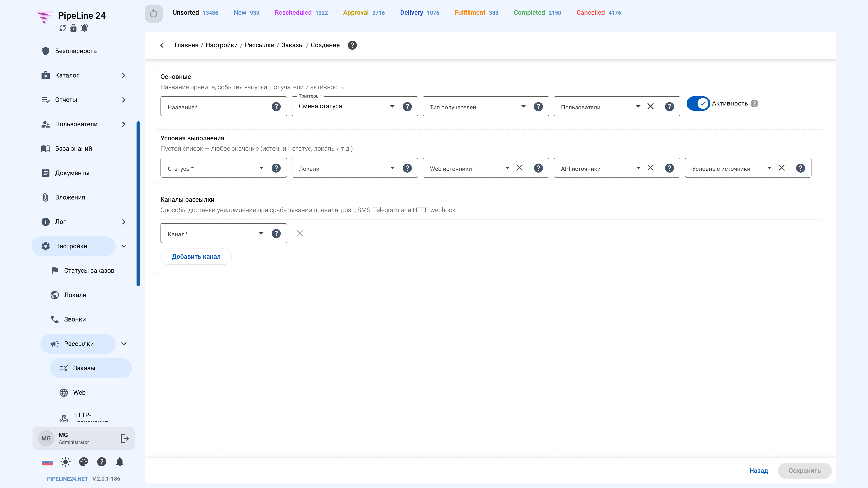This screenshot has width=868, height=488.
Task: Click the refresh button beside Unsorted
Action: (154, 14)
